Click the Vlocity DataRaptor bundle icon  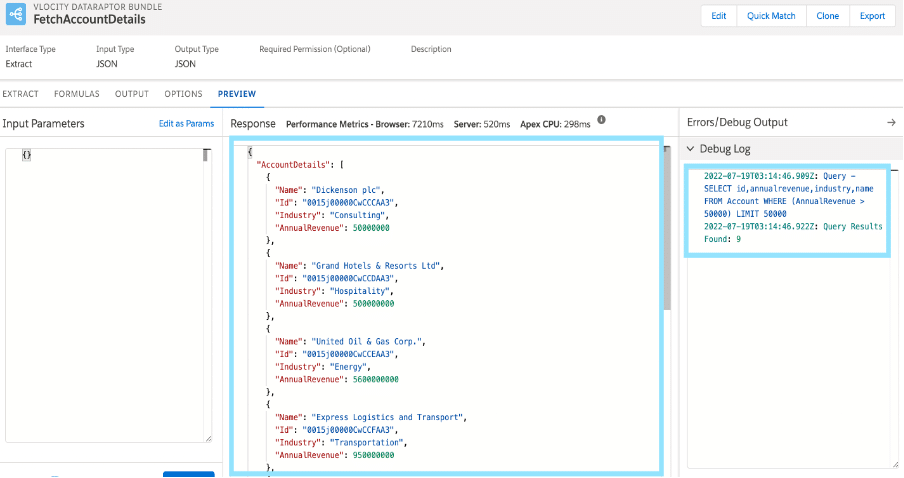[x=16, y=14]
